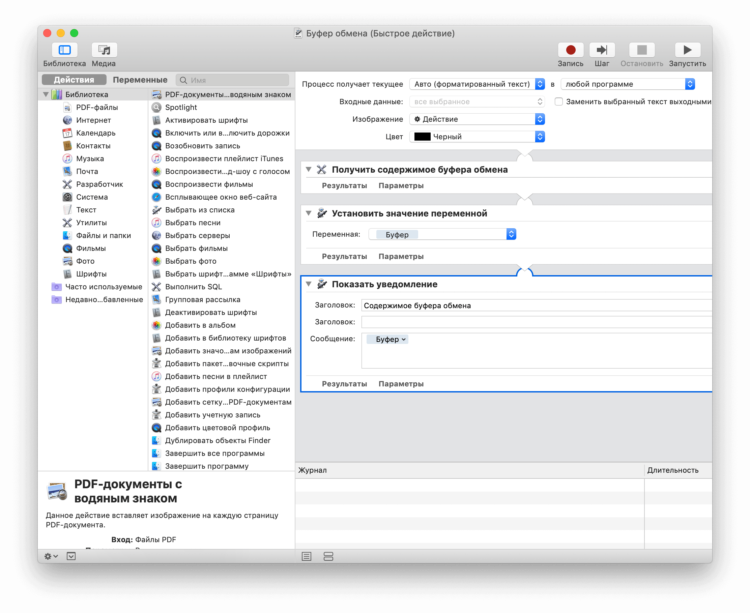Image resolution: width=750 pixels, height=613 pixels.
Task: Collapse the Показать уведомление action
Action: pyautogui.click(x=309, y=284)
